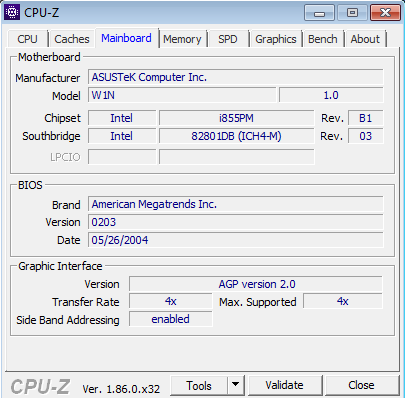Viewport: 405px width, 398px height.
Task: Expand the Tools dropdown arrow
Action: 236,386
